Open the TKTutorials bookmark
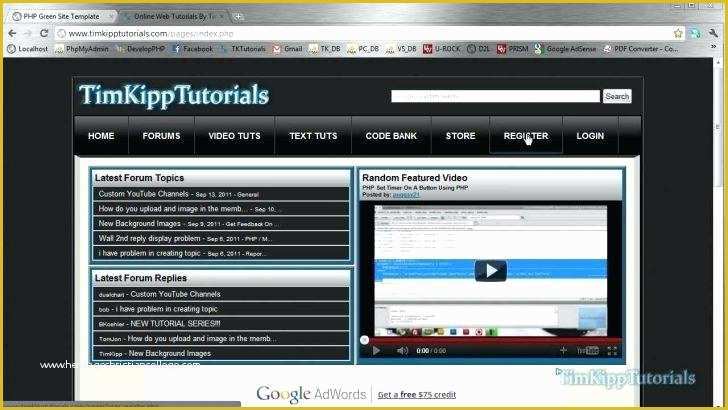The image size is (728, 410). pos(243,49)
